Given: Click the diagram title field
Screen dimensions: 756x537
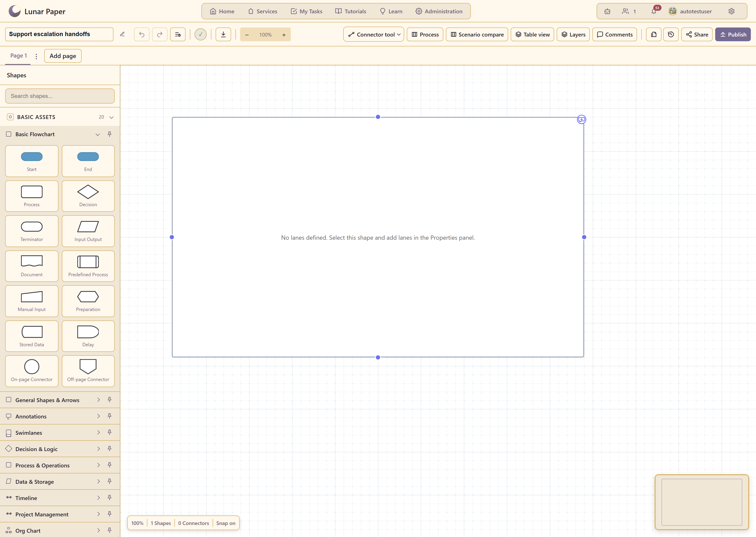Looking at the screenshot, I should tap(59, 34).
